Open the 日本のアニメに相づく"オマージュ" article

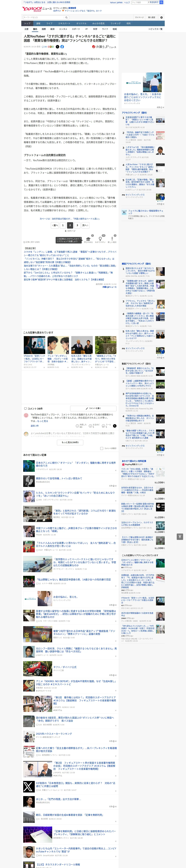click(76, 464)
